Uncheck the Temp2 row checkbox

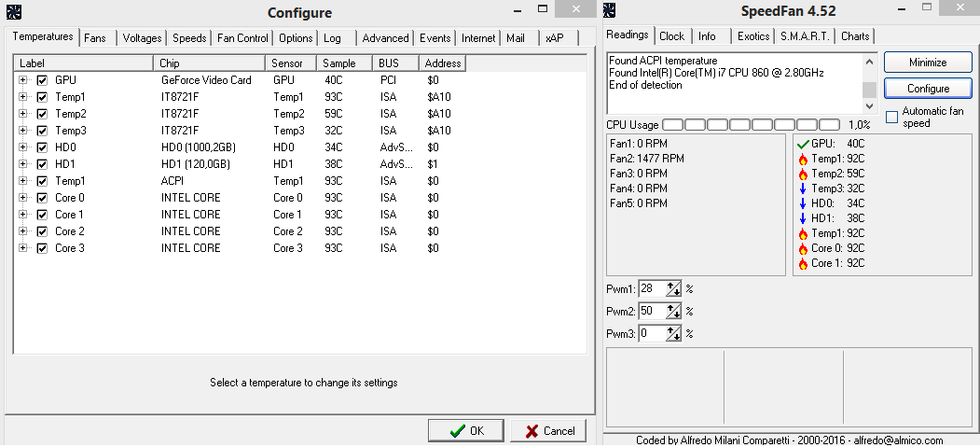42,115
